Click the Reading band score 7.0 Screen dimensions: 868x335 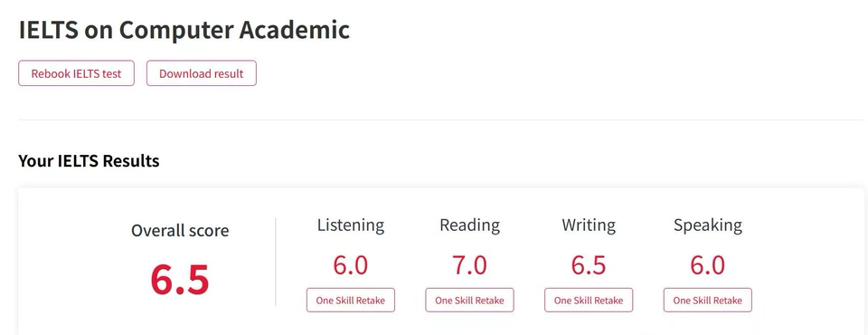[469, 265]
